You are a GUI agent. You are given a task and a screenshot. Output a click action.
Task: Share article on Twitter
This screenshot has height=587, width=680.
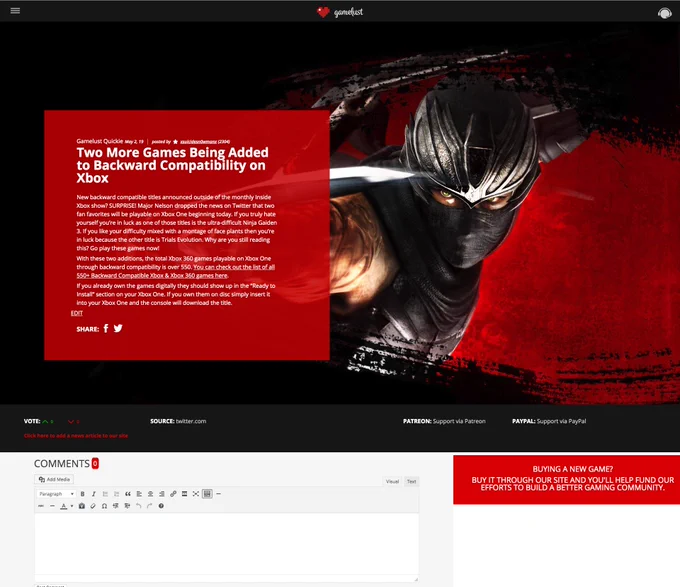(x=118, y=329)
